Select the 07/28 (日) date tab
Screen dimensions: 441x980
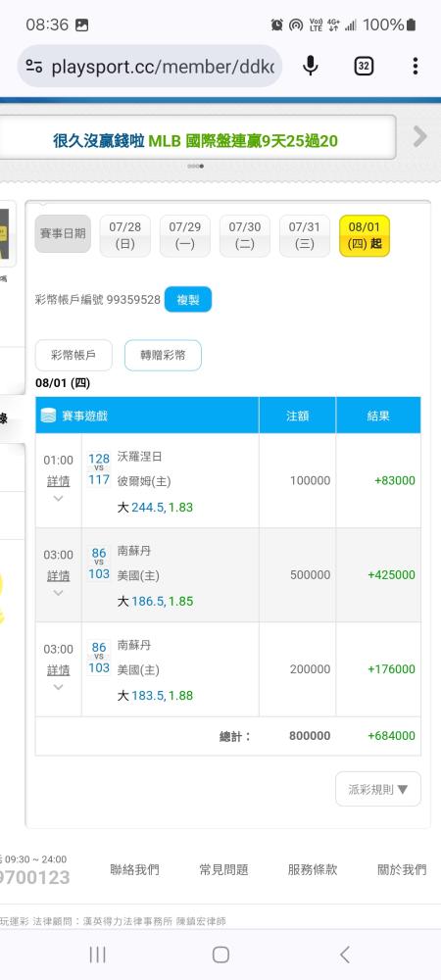tap(124, 235)
